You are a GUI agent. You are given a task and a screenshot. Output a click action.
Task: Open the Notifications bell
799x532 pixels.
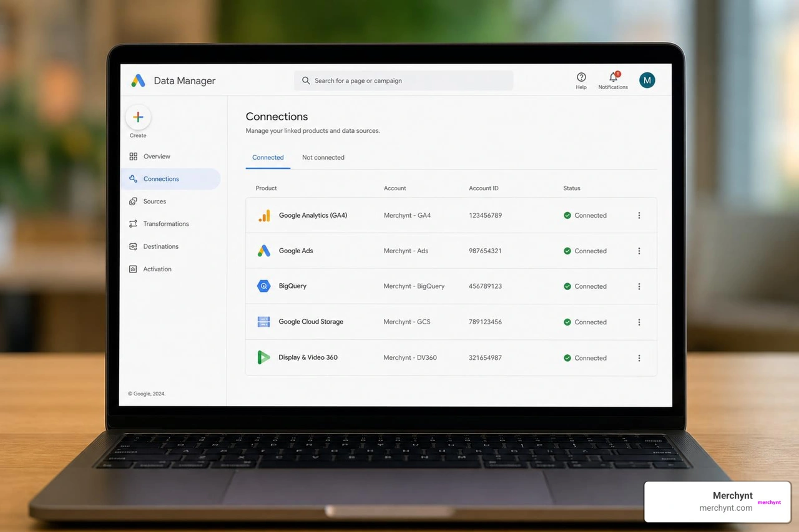pyautogui.click(x=614, y=77)
